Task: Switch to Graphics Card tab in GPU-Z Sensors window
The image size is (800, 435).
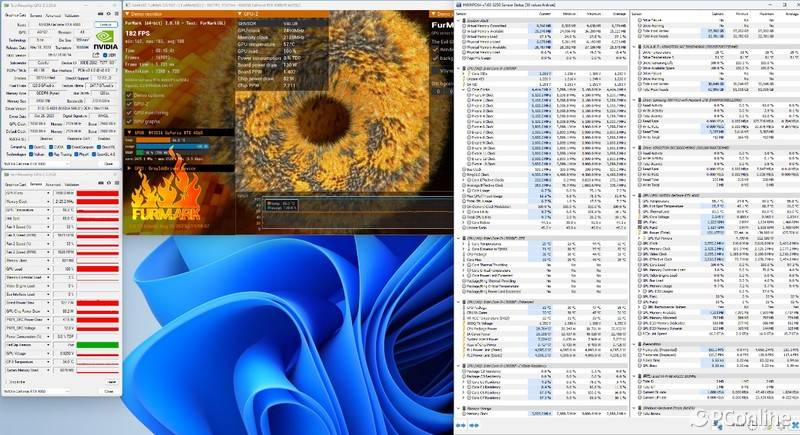Action: pos(15,185)
